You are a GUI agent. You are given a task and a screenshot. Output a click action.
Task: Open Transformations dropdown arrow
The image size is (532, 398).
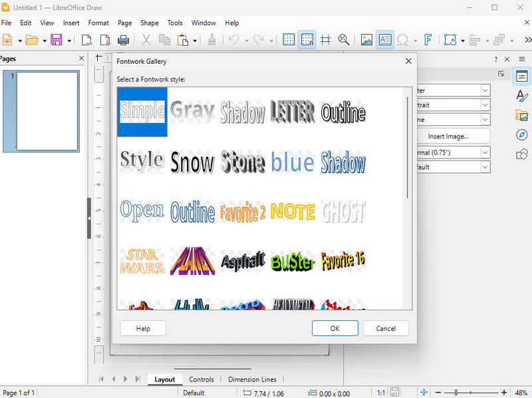click(462, 41)
